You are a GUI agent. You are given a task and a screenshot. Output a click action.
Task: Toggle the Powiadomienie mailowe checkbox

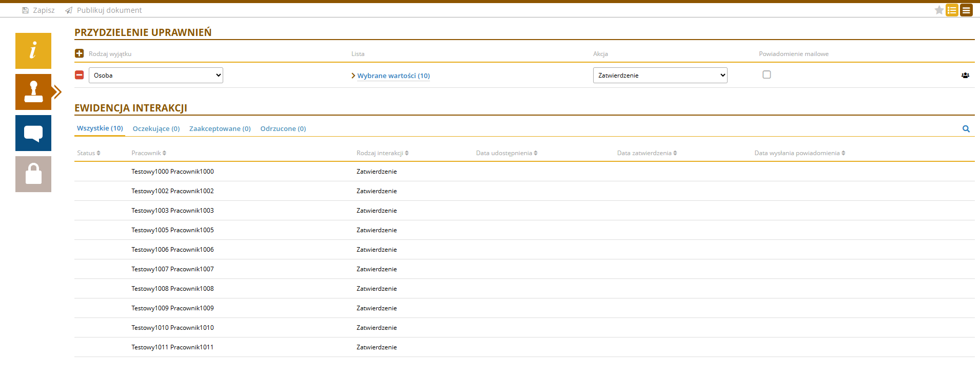pos(767,74)
